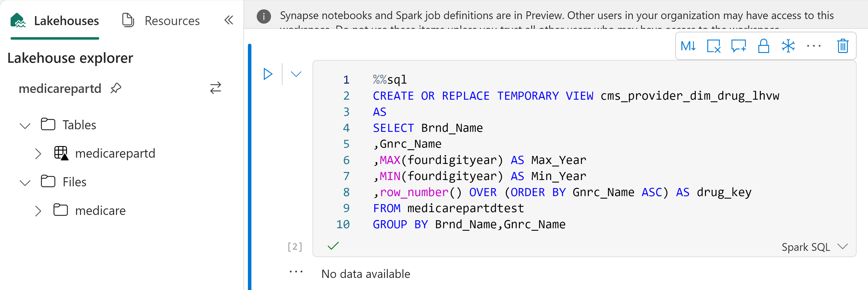Freeze the cell with snowflake icon
Screen dimensions: 868x290
point(788,46)
